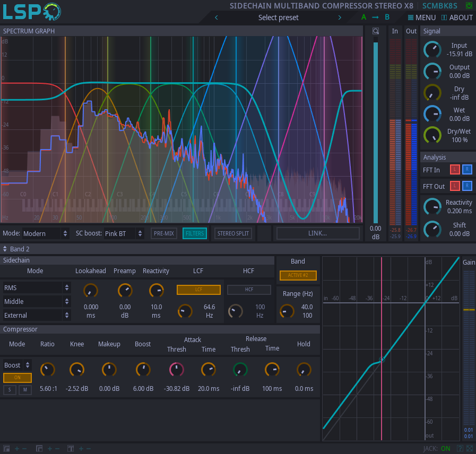Screen dimensions: 476x454
Task: Click the zoom magnifier icon above the meter
Action: (x=376, y=31)
